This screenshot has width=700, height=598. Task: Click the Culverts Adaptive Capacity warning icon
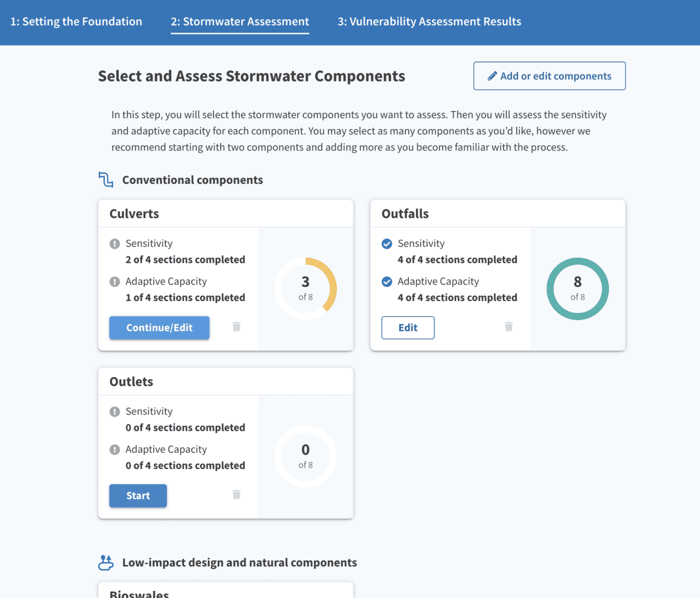(115, 282)
